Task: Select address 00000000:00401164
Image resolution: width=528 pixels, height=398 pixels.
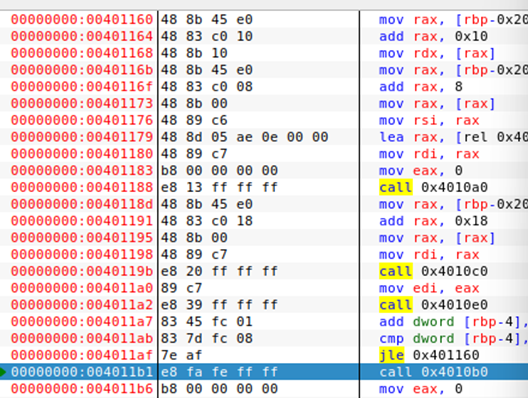Action: (x=82, y=36)
